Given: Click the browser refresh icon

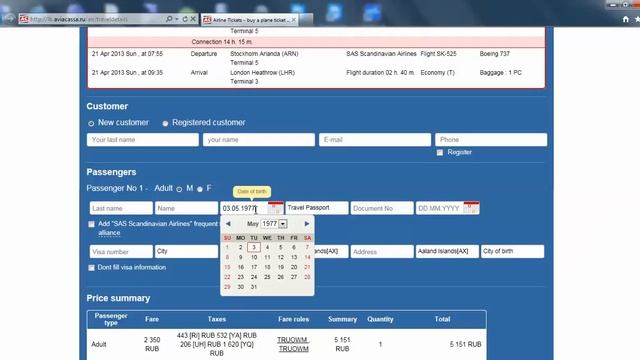Looking at the screenshot, I should pyautogui.click(x=185, y=19).
